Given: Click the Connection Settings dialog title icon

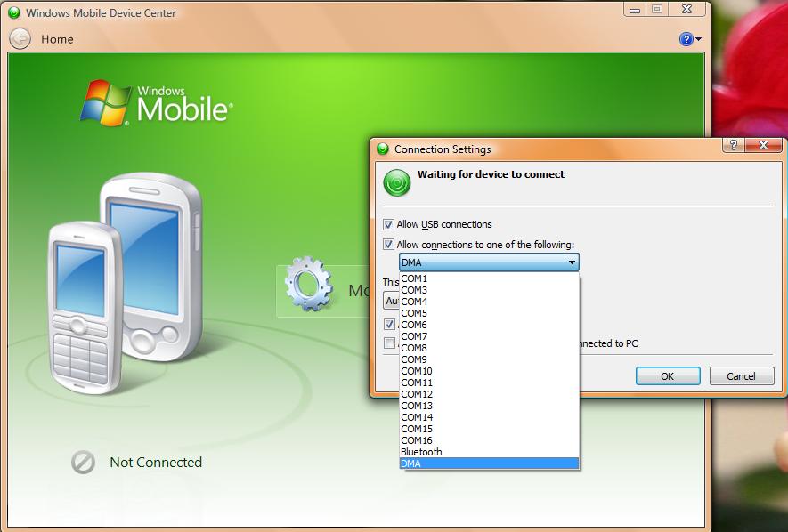Looking at the screenshot, I should click(x=383, y=149).
